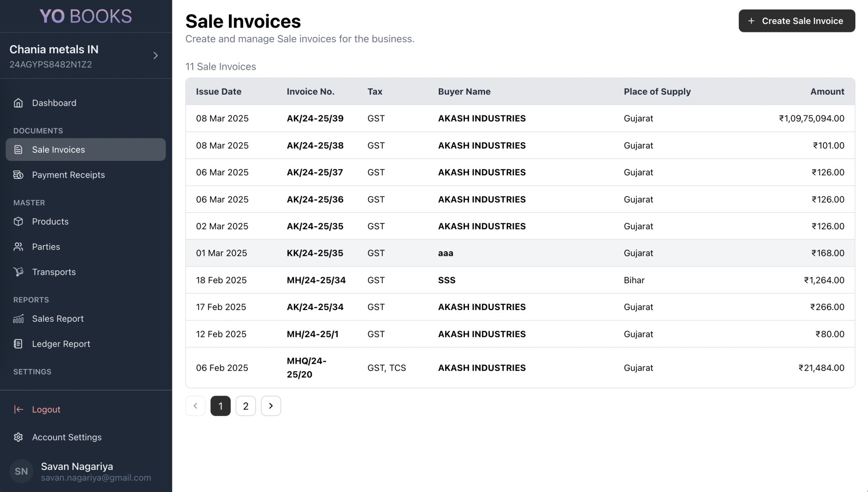Go to the next page with the right chevron
The width and height of the screenshot is (868, 492).
coord(271,406)
